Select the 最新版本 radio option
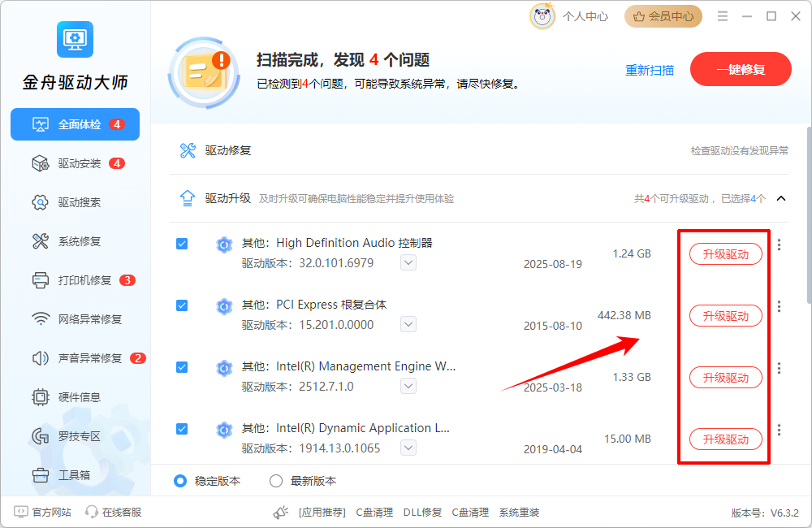Viewport: 812px width, 528px height. pos(276,481)
